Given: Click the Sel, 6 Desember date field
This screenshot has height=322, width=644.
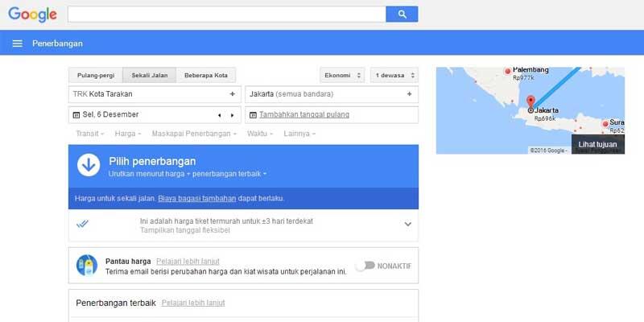Looking at the screenshot, I should pos(155,115).
